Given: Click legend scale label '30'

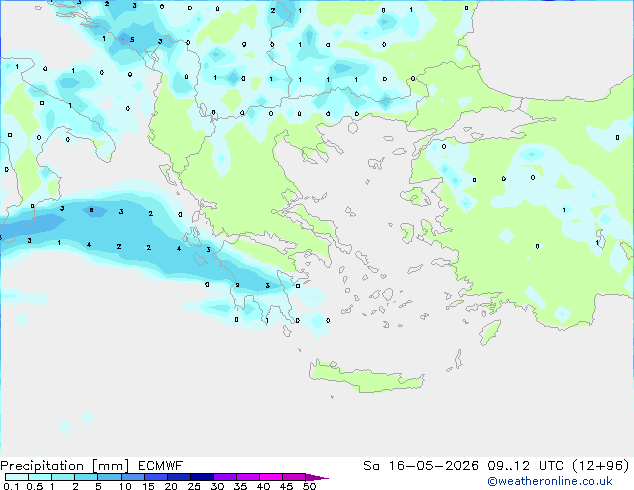Looking at the screenshot, I should 217,486.
